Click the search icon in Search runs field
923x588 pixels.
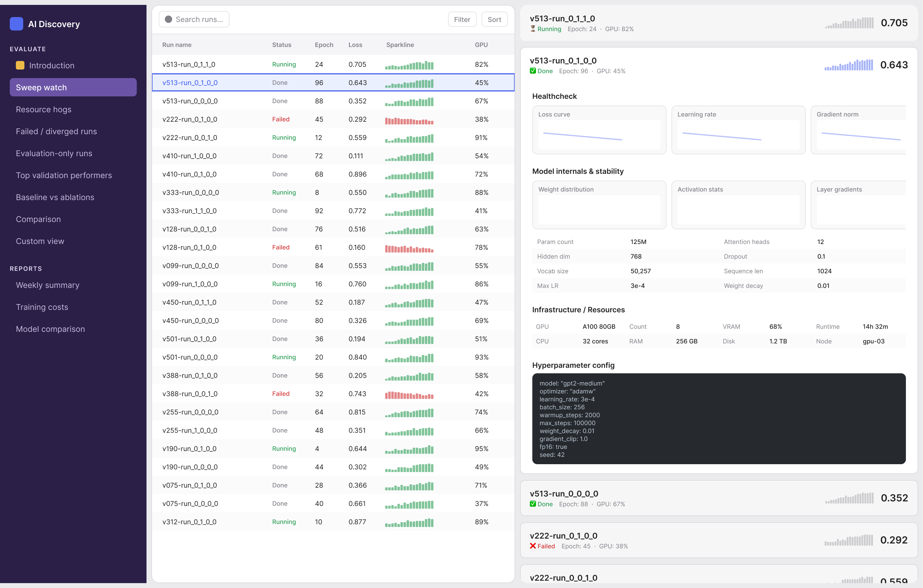tap(168, 20)
